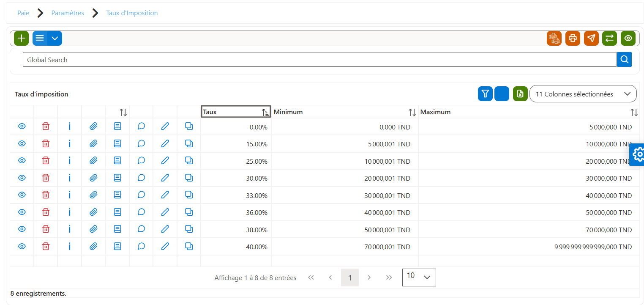644x305 pixels.
Task: Export table with green Excel icon
Action: coord(520,93)
